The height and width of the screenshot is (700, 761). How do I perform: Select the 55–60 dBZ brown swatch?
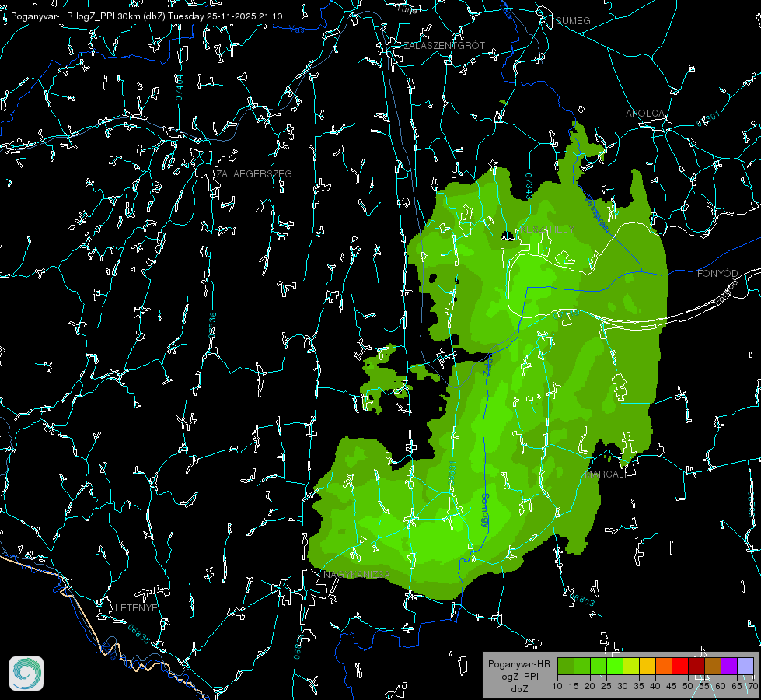(713, 666)
